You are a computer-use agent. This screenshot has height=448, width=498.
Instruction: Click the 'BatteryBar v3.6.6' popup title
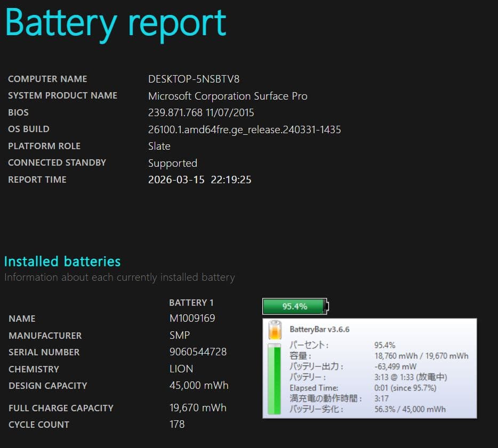coord(319,329)
